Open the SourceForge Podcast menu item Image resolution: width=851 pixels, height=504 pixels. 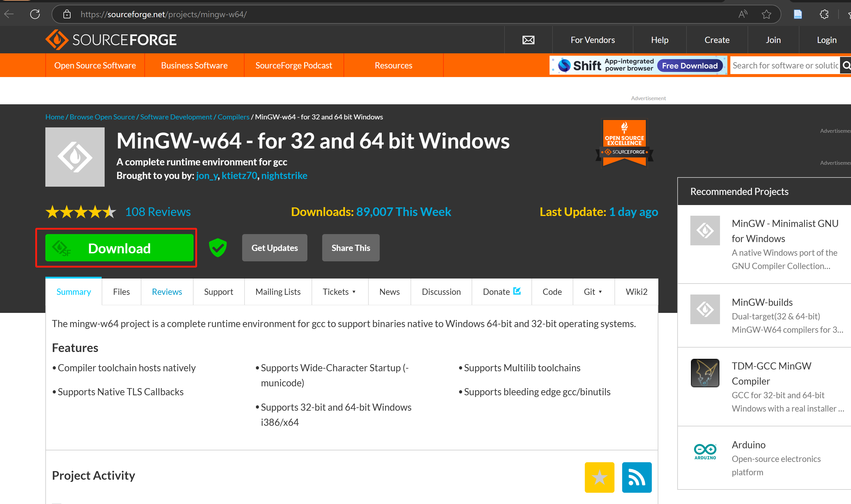(294, 65)
